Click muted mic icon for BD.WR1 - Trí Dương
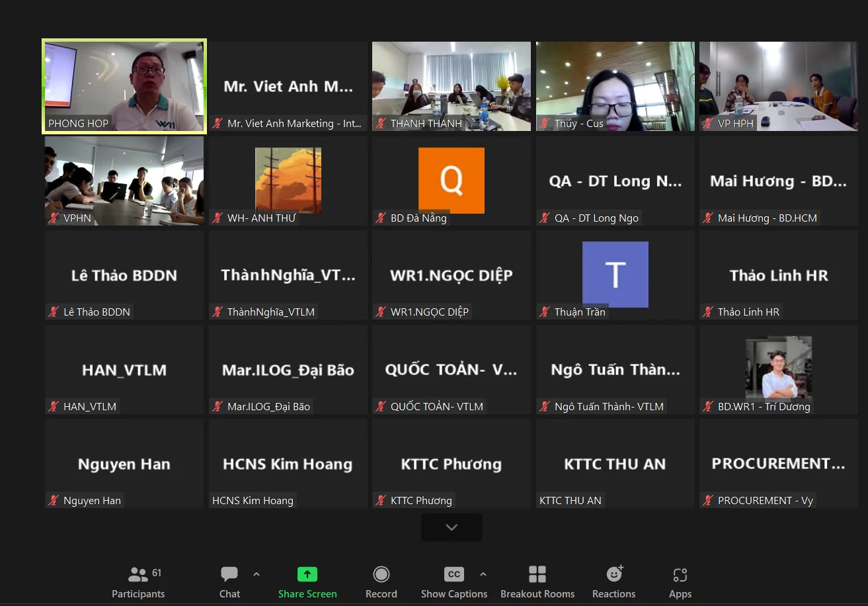This screenshot has height=606, width=868. coord(709,406)
